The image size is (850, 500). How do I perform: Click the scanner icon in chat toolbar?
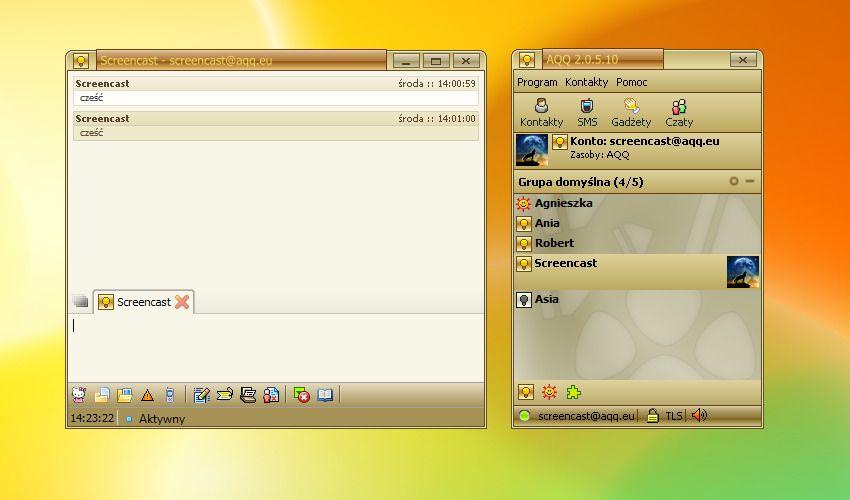tap(248, 394)
